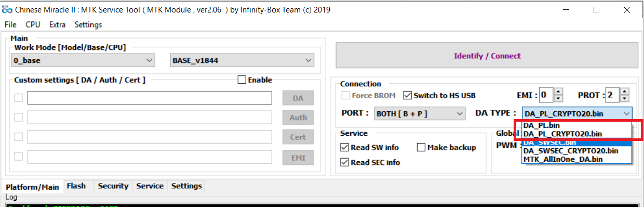Viewport: 644px width, 207px height.
Task: Decrease the PROT spinner value
Action: (x=624, y=99)
